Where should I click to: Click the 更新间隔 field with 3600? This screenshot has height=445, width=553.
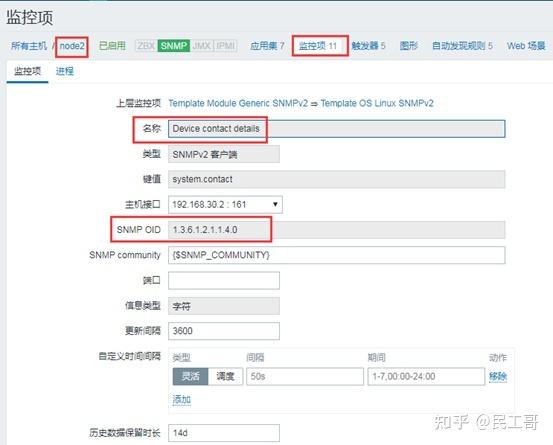(224, 331)
